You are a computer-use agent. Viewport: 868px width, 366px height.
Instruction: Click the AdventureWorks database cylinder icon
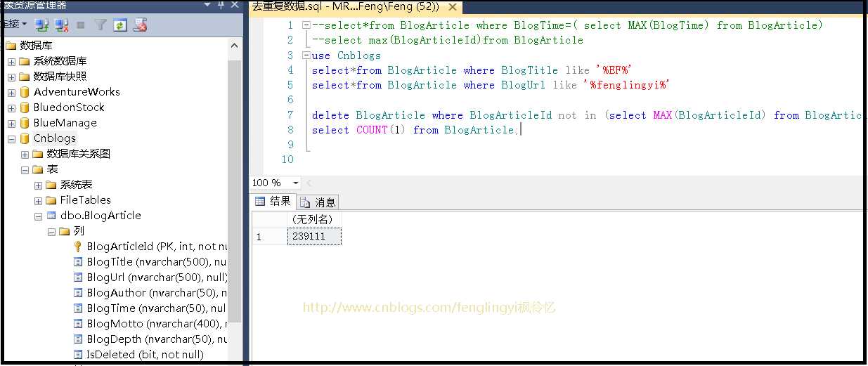(25, 92)
